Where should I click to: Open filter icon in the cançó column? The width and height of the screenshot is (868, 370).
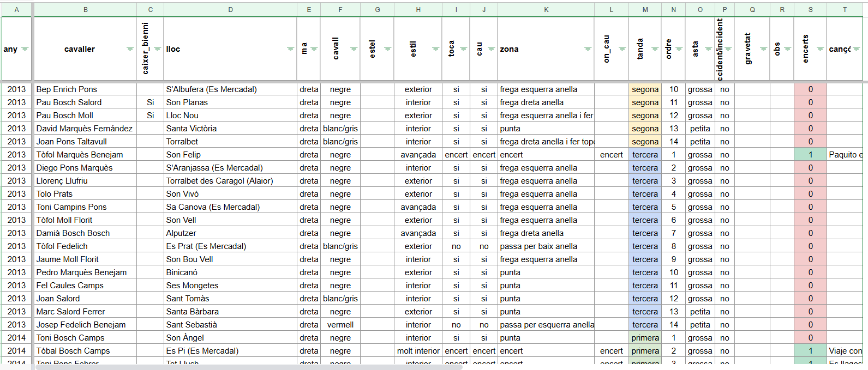coord(856,49)
